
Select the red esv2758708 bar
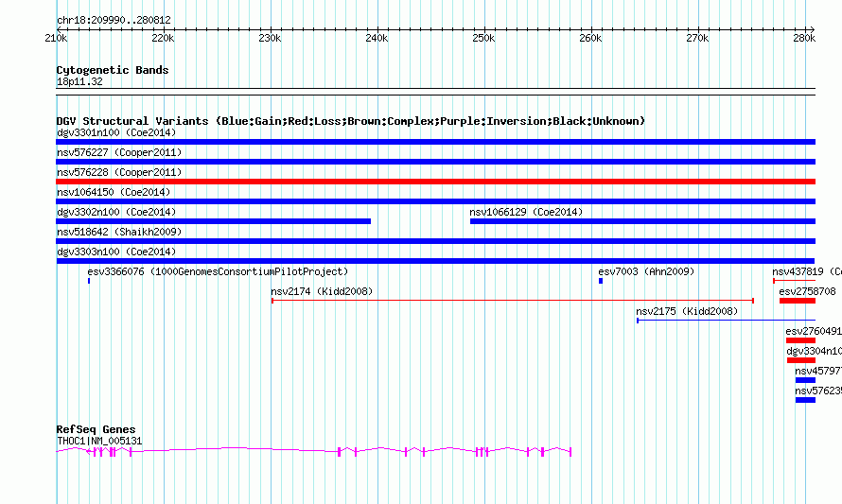(x=798, y=301)
